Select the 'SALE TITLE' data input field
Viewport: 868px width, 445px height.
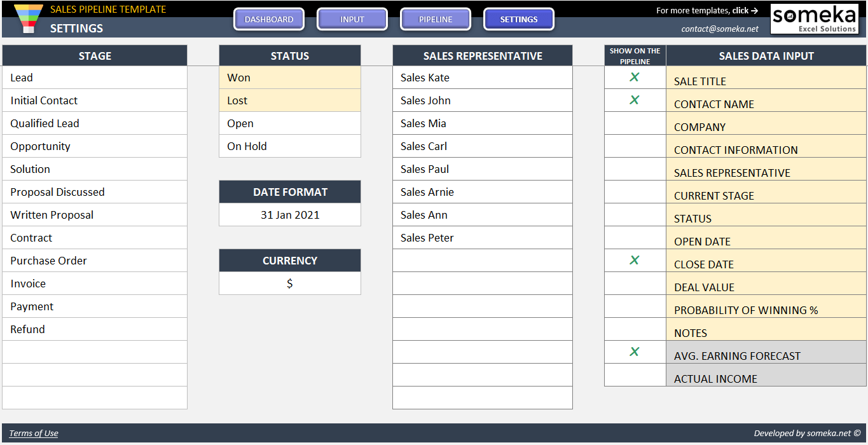[x=766, y=78]
